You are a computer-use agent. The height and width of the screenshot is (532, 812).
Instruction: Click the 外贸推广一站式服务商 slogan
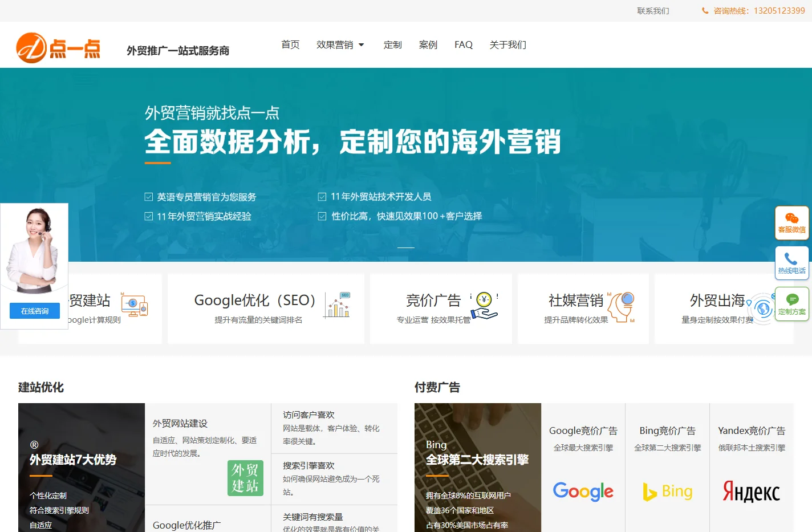(x=178, y=51)
